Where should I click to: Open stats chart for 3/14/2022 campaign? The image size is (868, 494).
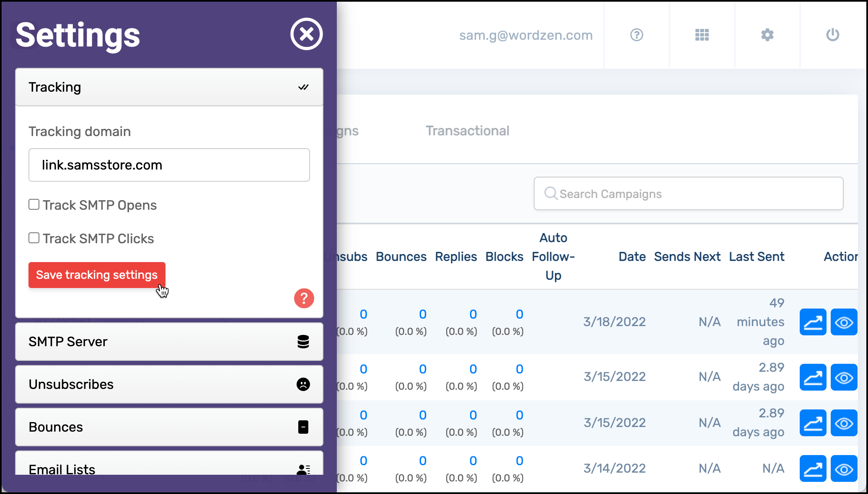click(x=813, y=468)
